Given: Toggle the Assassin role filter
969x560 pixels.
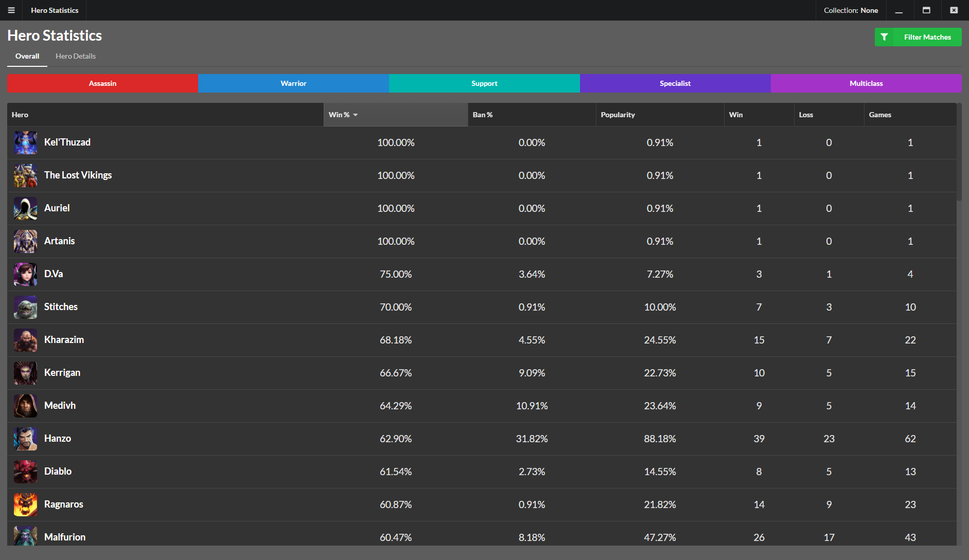Looking at the screenshot, I should pyautogui.click(x=102, y=83).
